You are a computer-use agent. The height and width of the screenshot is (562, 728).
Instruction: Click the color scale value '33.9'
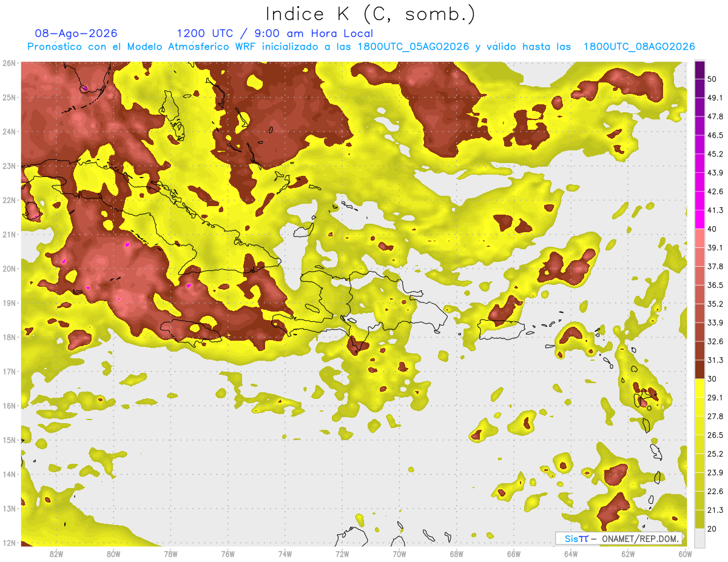coord(715,323)
